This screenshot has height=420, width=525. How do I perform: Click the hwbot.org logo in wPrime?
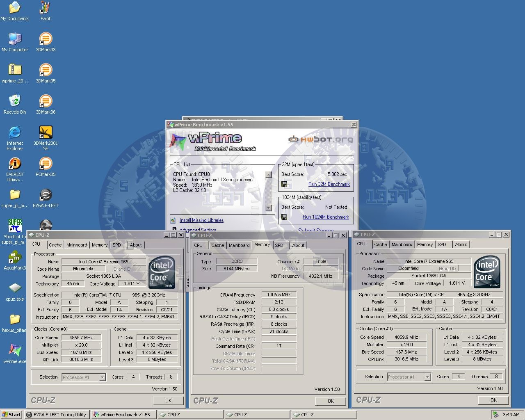(x=320, y=139)
